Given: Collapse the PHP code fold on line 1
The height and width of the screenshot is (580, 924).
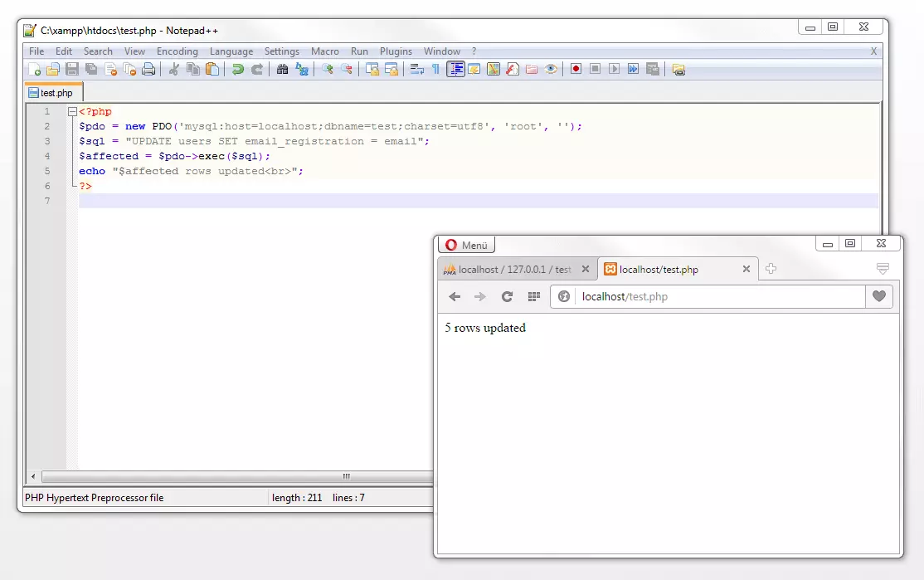Looking at the screenshot, I should [x=73, y=112].
